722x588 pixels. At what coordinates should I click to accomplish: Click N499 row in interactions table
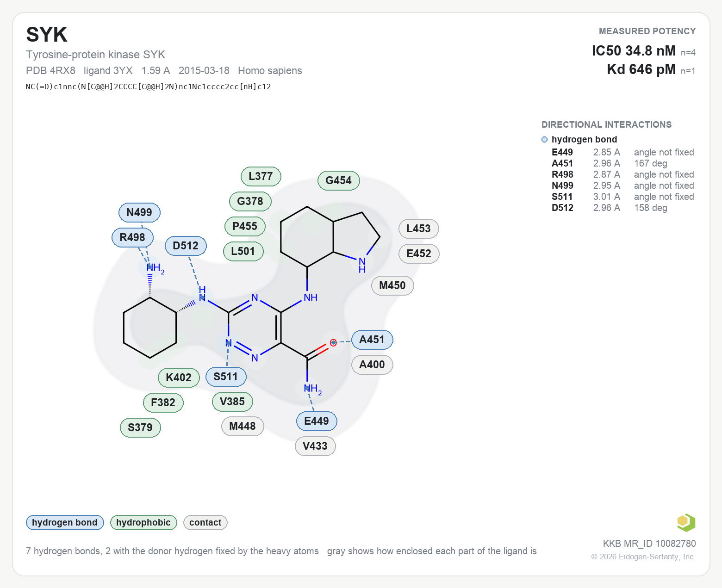pyautogui.click(x=623, y=186)
